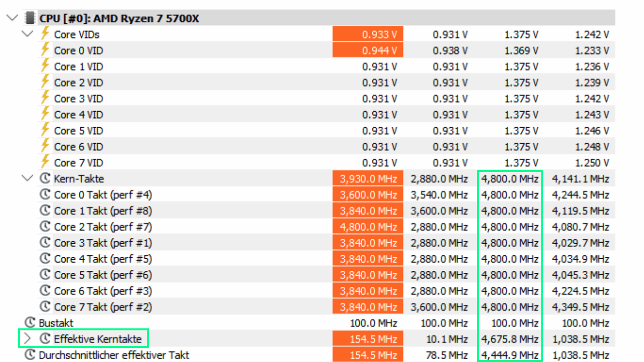Image resolution: width=644 pixels, height=362 pixels.
Task: Collapse the Kern-Takte group
Action: [x=28, y=179]
